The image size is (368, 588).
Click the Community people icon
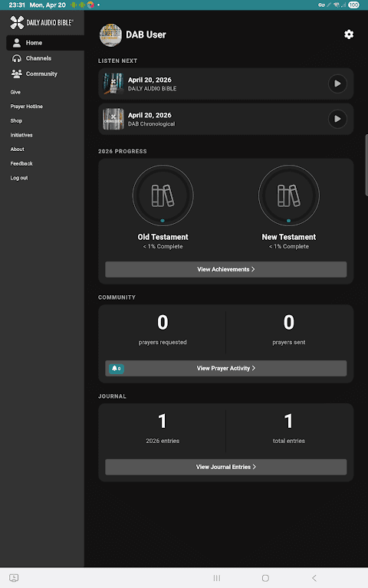click(x=17, y=74)
